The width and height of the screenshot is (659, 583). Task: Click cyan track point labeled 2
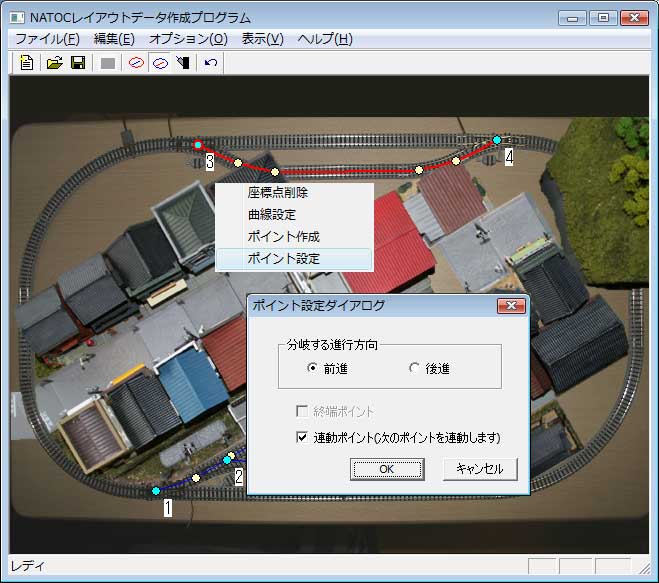(x=227, y=460)
